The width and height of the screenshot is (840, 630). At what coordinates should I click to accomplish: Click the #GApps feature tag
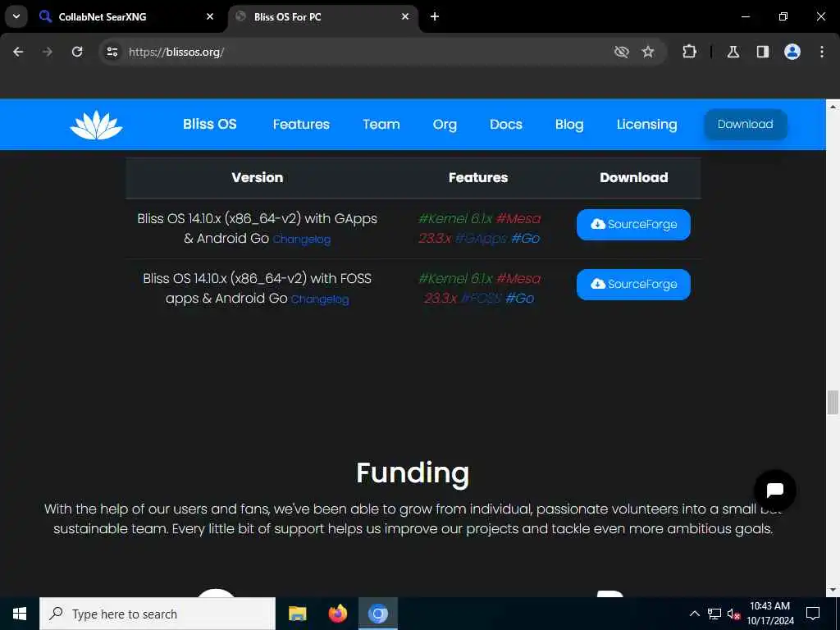481,239
